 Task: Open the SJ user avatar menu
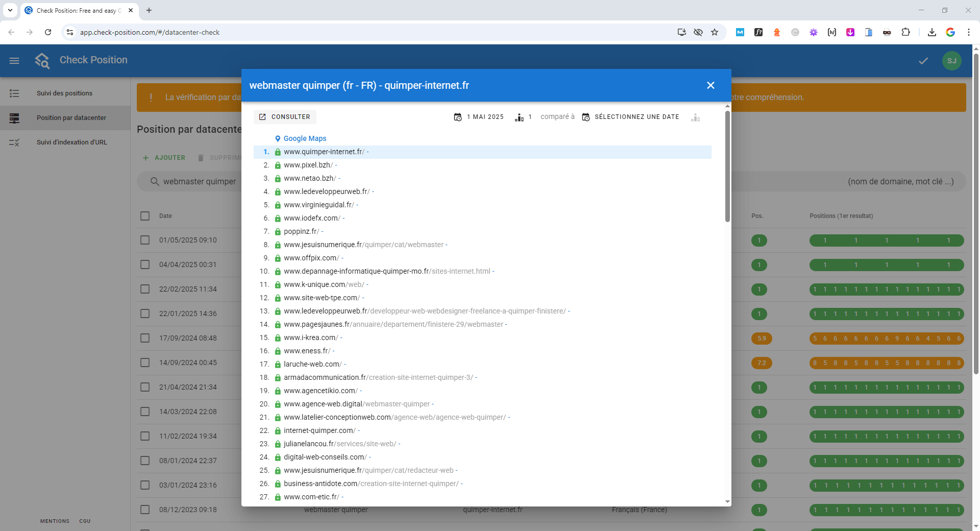pyautogui.click(x=952, y=61)
